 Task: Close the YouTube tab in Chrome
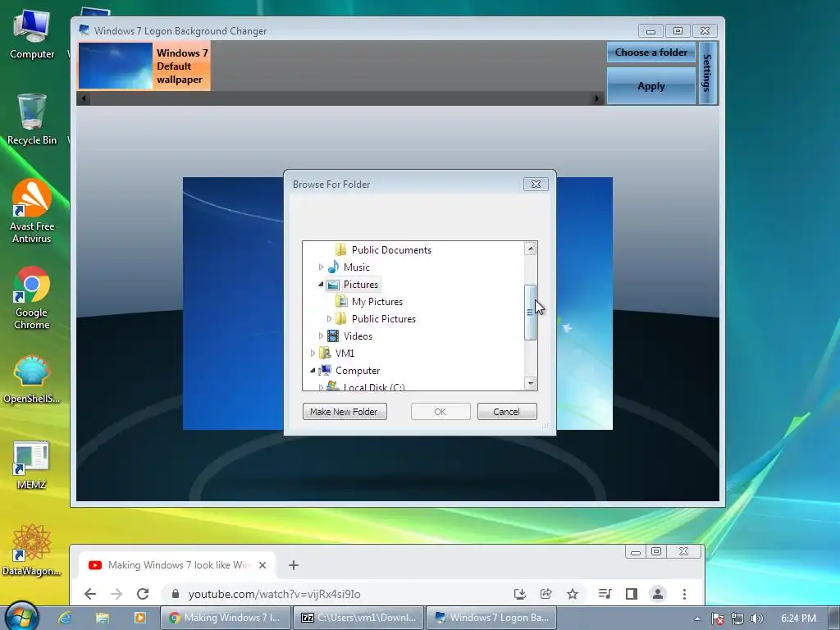[262, 564]
